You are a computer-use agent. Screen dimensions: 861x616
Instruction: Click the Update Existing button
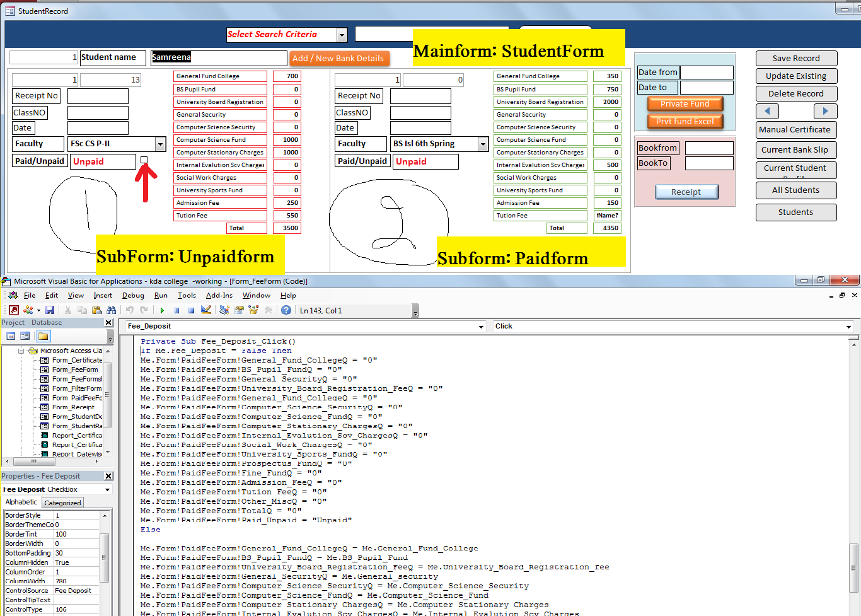[x=796, y=76]
